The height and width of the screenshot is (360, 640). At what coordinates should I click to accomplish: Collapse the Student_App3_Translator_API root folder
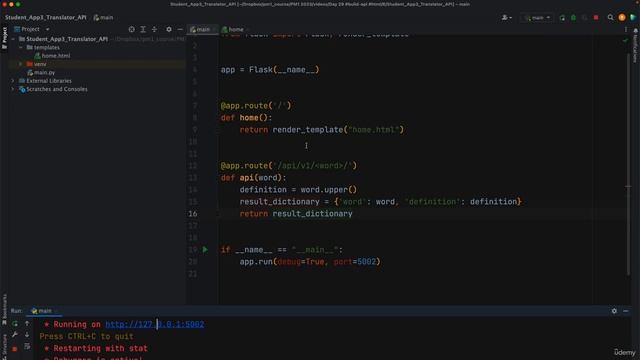(x=13, y=39)
